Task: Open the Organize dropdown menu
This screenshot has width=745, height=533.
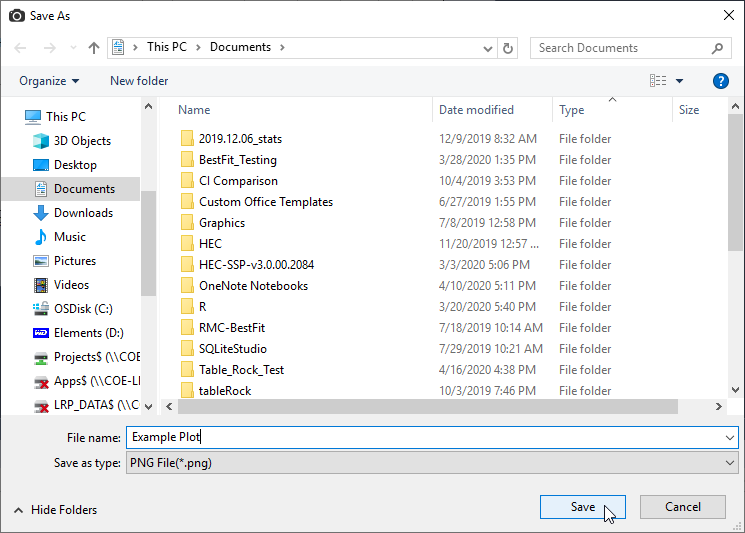Action: (48, 81)
